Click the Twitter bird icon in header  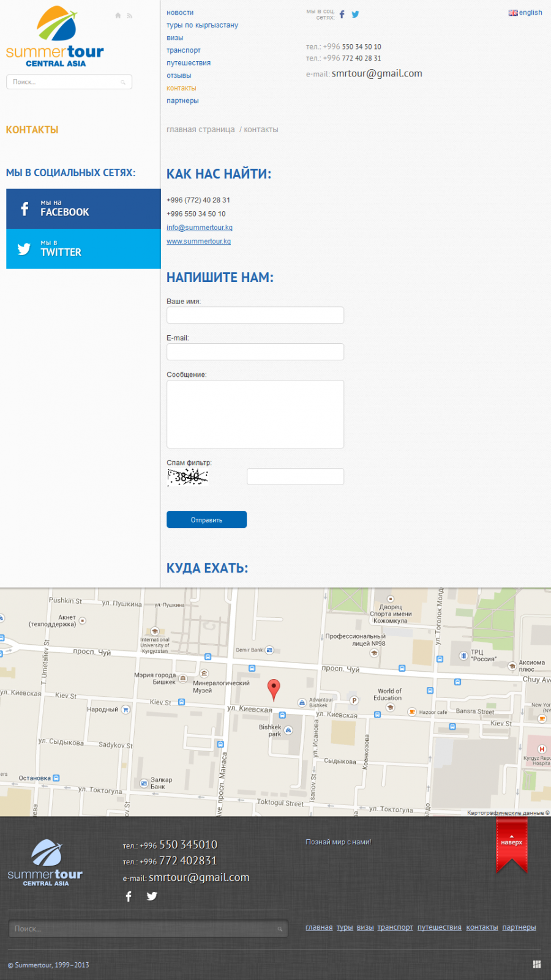[x=355, y=15]
